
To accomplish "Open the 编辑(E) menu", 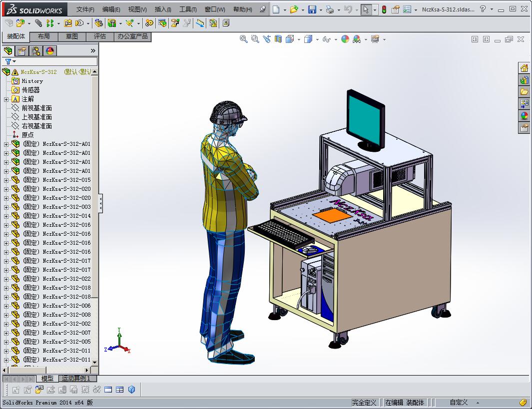I will 111,9.
